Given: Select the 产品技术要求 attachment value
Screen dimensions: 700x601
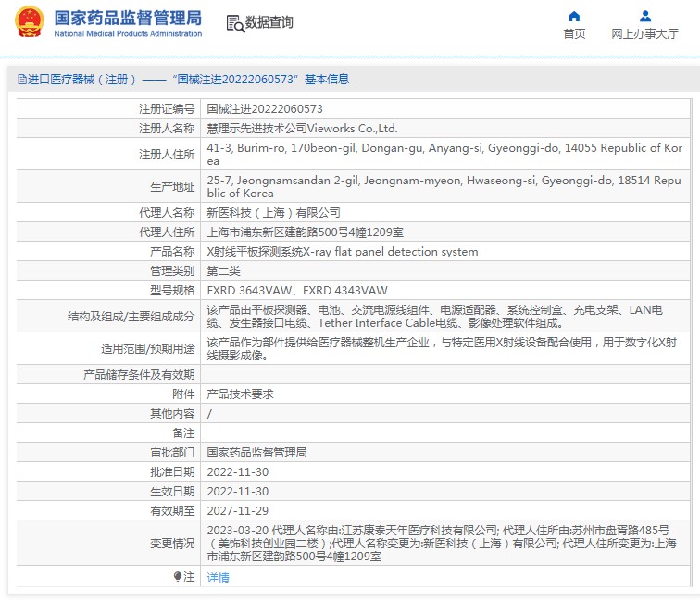Looking at the screenshot, I should 240,394.
